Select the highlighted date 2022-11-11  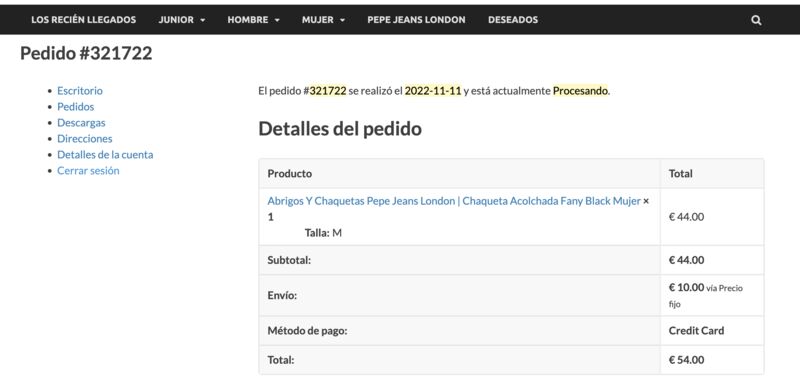pyautogui.click(x=433, y=91)
